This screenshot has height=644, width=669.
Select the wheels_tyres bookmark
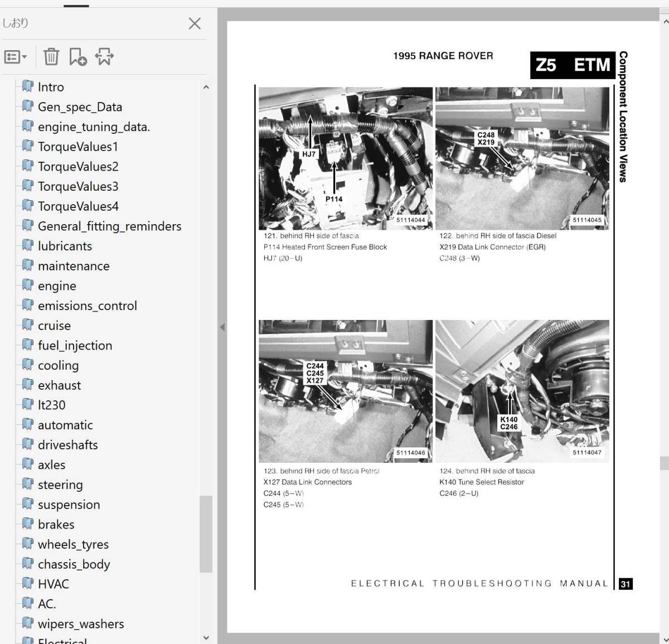pyautogui.click(x=73, y=545)
